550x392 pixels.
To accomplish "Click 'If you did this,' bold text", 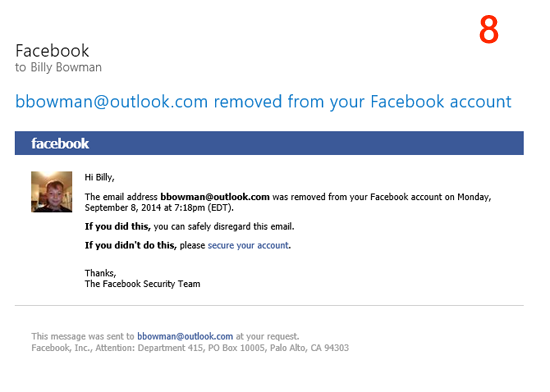I will (118, 227).
